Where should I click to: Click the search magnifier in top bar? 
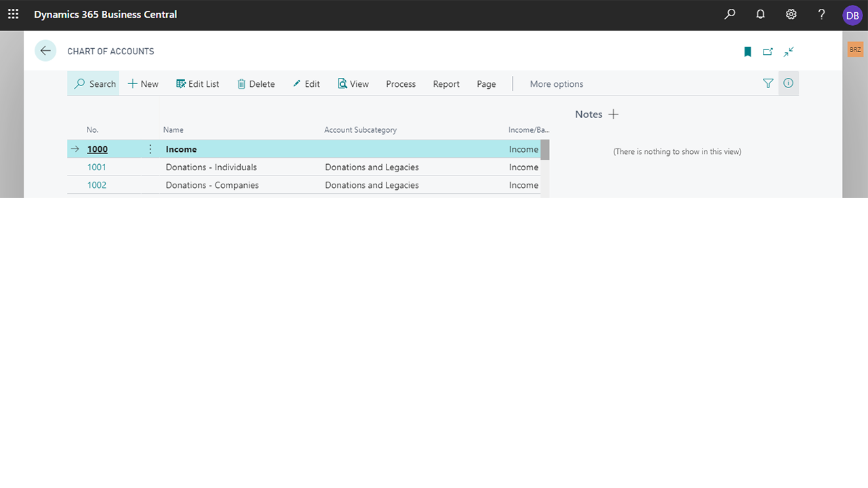click(730, 14)
